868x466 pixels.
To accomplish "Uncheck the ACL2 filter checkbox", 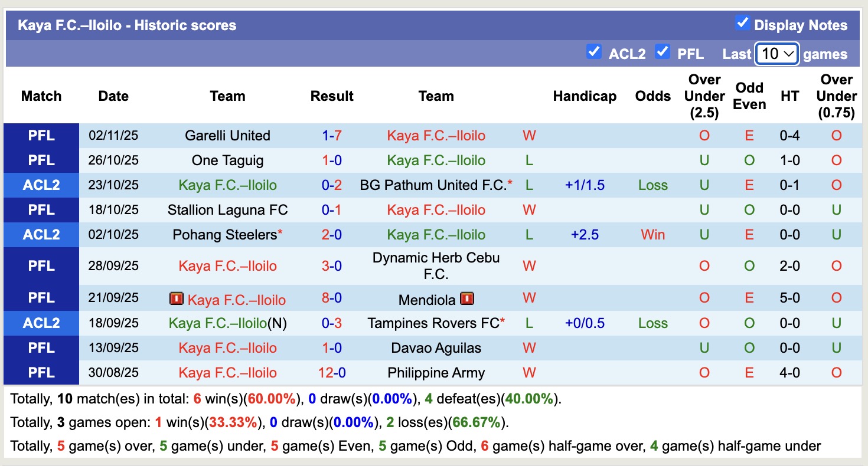I will tap(593, 52).
